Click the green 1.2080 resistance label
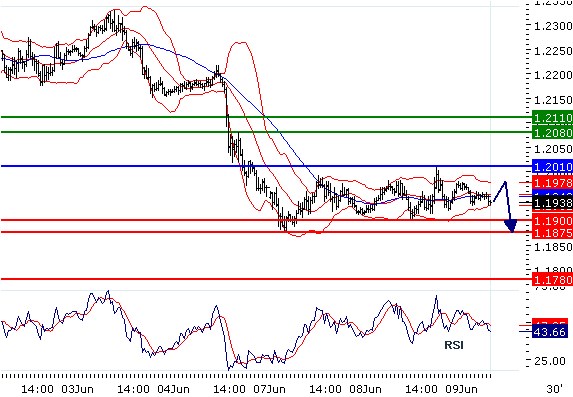This screenshot has width=573, height=397. [553, 132]
